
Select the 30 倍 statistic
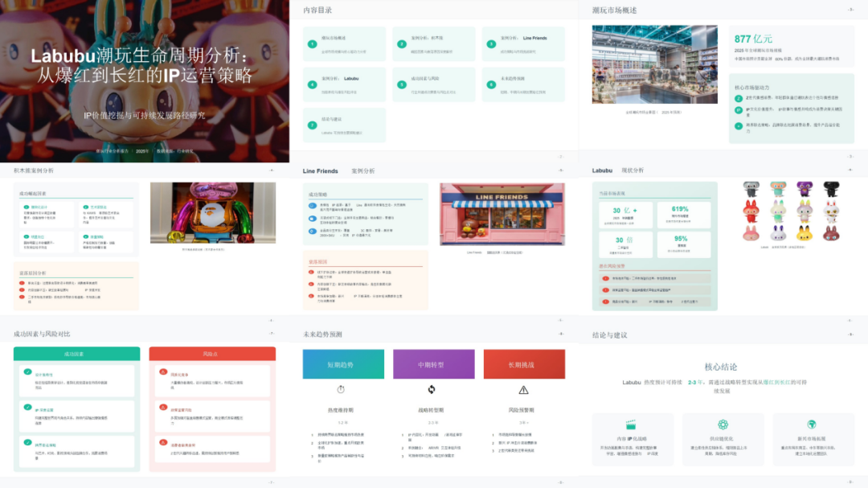click(623, 240)
